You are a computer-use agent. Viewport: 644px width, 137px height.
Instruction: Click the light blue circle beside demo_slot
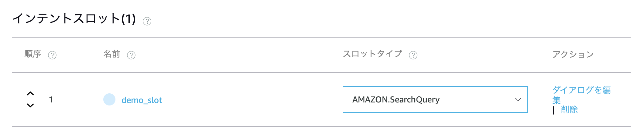[x=109, y=99]
